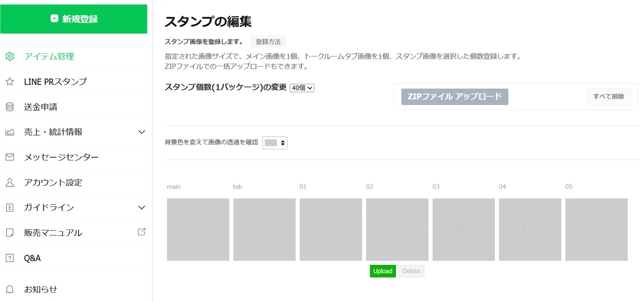Click the スタンプ画像を登録します。 text

203,42
